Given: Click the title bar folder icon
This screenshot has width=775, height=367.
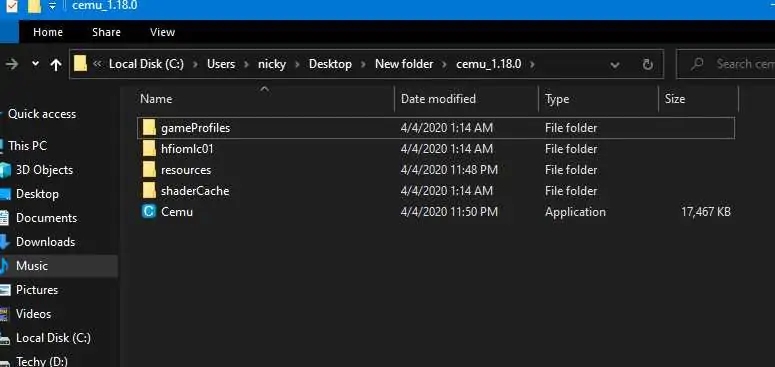Looking at the screenshot, I should [x=34, y=6].
